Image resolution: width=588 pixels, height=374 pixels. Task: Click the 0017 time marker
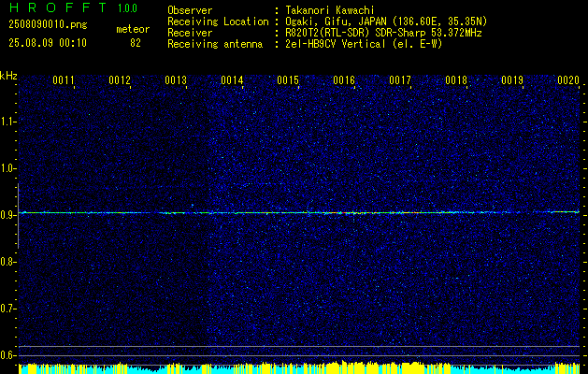click(x=400, y=80)
